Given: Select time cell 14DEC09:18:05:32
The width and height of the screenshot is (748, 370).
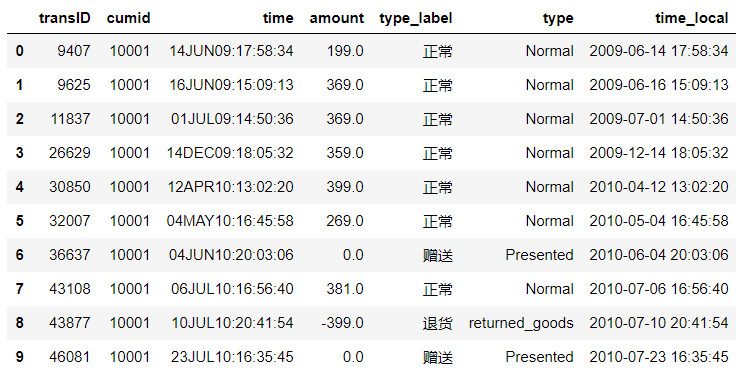Looking at the screenshot, I should pyautogui.click(x=230, y=153).
